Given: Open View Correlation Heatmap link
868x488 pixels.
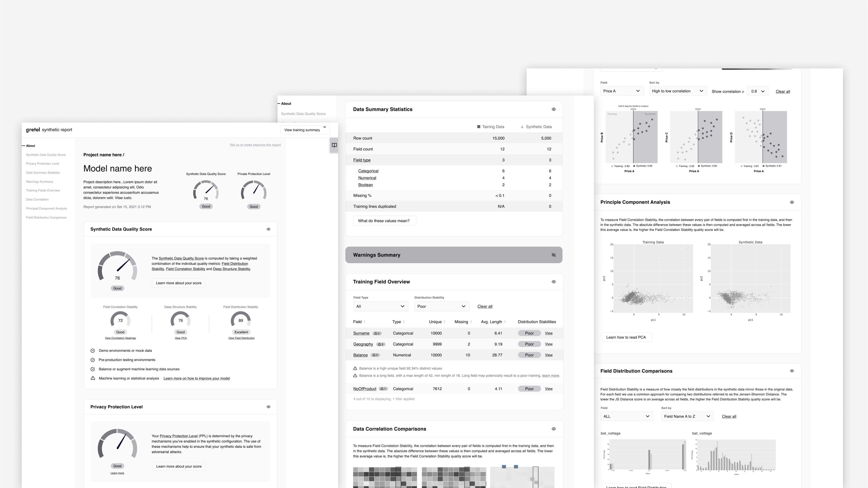Looking at the screenshot, I should 120,338.
